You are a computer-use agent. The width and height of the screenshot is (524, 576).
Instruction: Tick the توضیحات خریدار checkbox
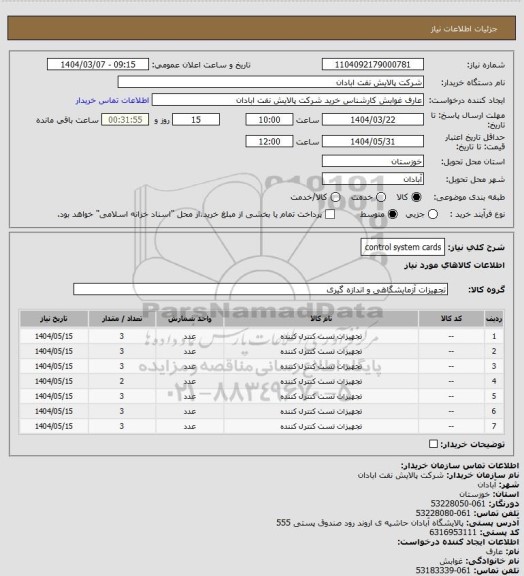pos(433,444)
